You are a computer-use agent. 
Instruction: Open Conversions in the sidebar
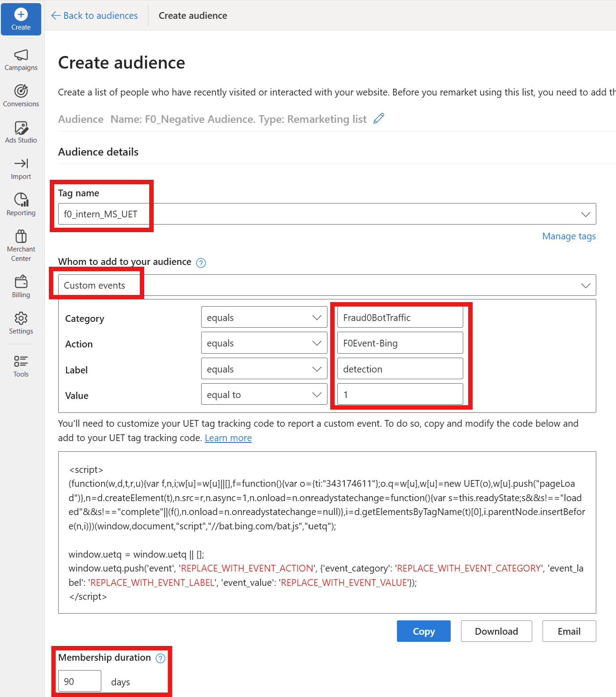[x=21, y=96]
